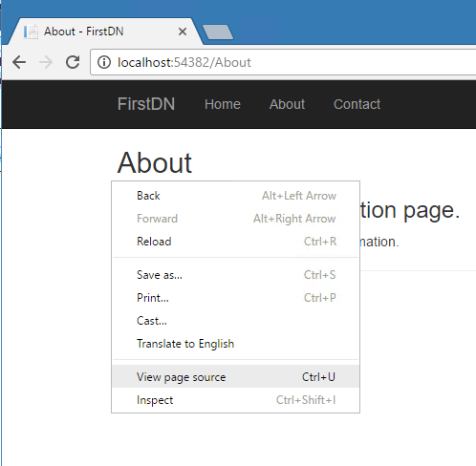Click the site information icon in address bar

tap(104, 62)
